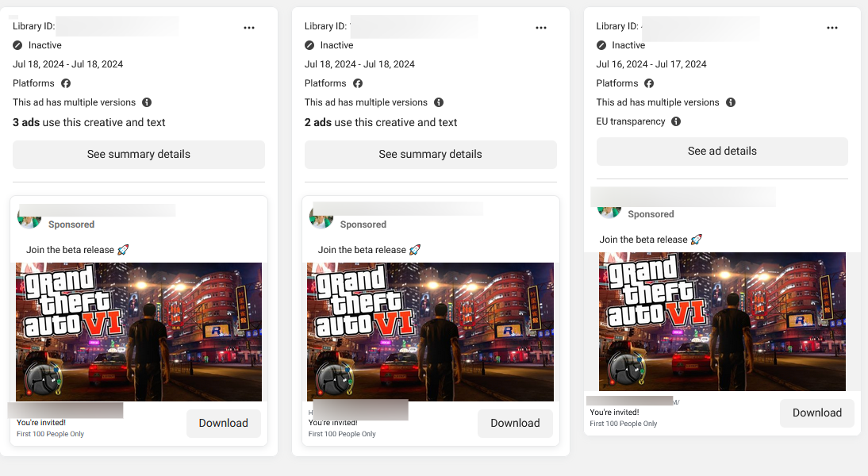This screenshot has width=868, height=476.
Task: Click the Facebook platform icon on the 3 ads card
Action: click(66, 83)
